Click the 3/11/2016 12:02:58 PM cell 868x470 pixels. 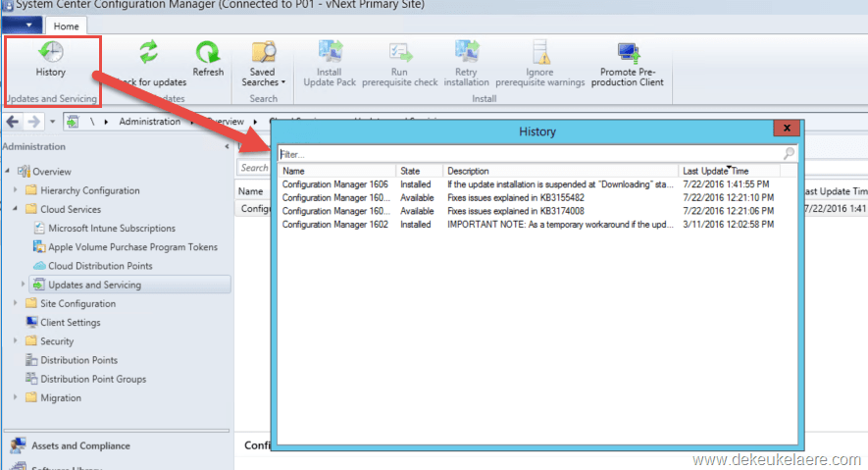pyautogui.click(x=728, y=224)
